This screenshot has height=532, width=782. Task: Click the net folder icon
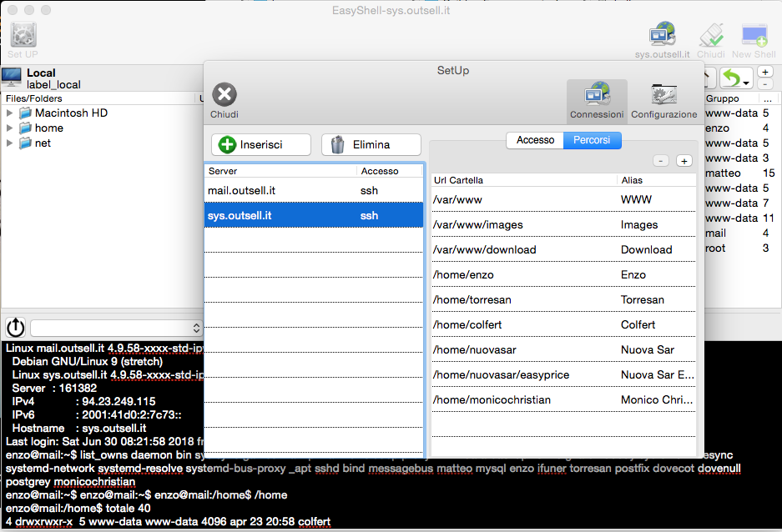click(25, 143)
